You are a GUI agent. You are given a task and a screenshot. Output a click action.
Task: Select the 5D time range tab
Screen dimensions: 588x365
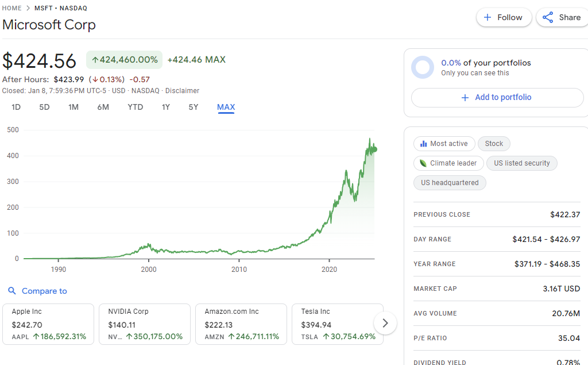[44, 107]
